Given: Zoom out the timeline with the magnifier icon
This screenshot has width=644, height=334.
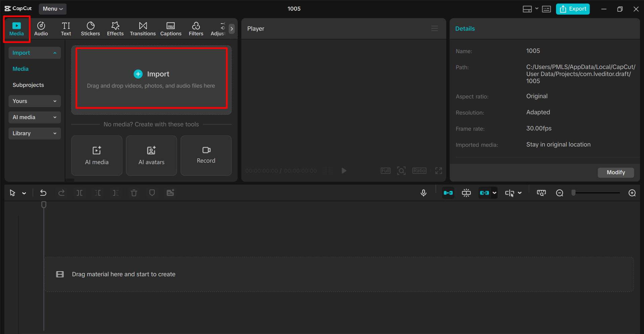Looking at the screenshot, I should tap(559, 193).
